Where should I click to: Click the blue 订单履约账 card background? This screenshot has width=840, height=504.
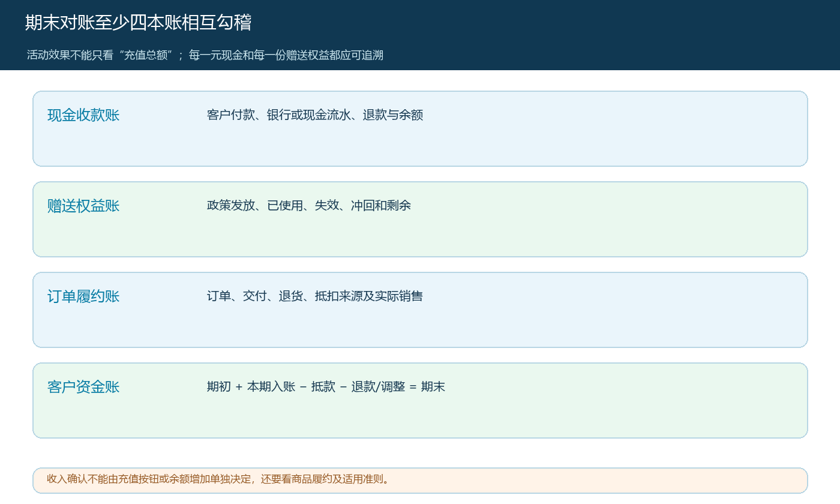tap(420, 310)
